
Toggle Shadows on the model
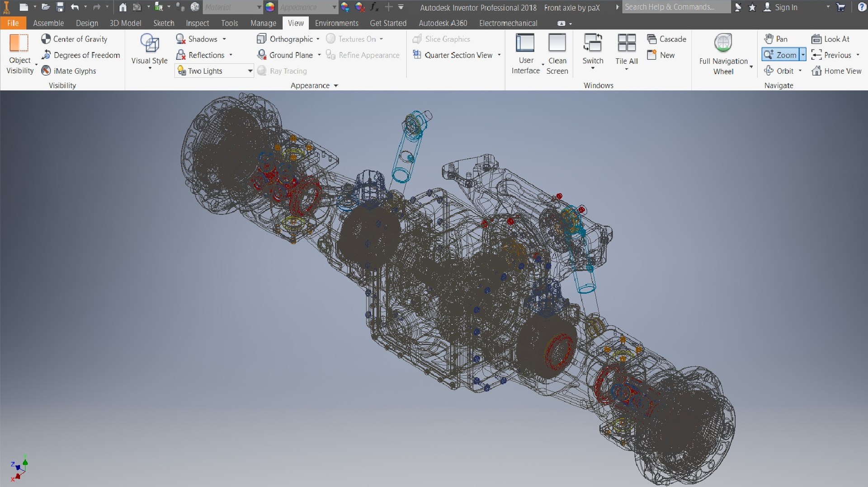pos(197,39)
